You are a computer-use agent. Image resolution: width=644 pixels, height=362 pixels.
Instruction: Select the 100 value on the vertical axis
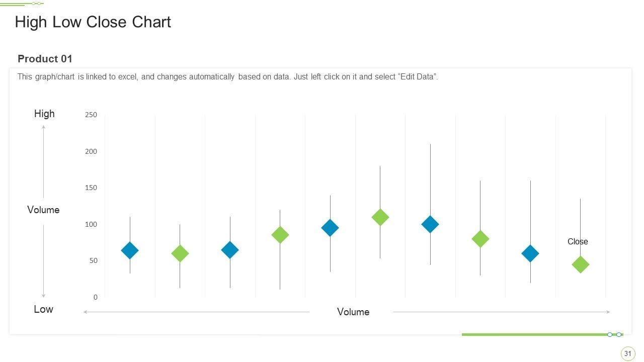pyautogui.click(x=91, y=224)
